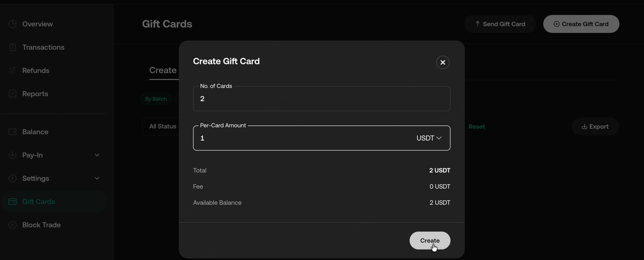
Task: Close the Create Gift Card dialog
Action: pyautogui.click(x=443, y=62)
